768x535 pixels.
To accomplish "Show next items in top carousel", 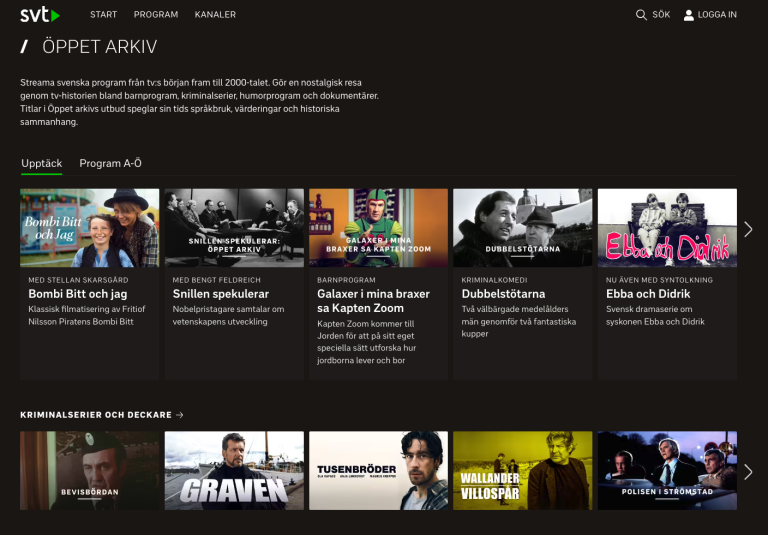I will tap(748, 229).
